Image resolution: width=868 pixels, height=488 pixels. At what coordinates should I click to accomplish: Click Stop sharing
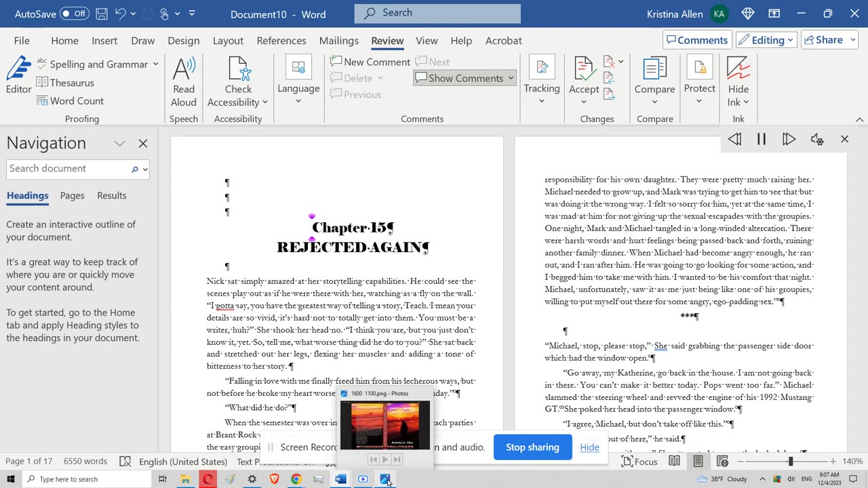[x=532, y=447]
